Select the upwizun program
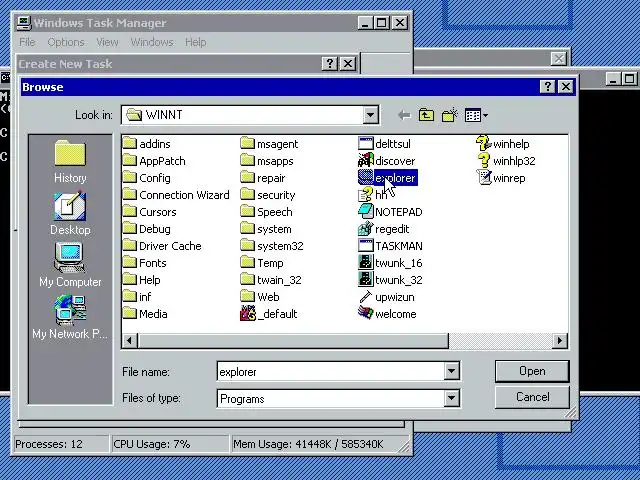 click(387, 297)
